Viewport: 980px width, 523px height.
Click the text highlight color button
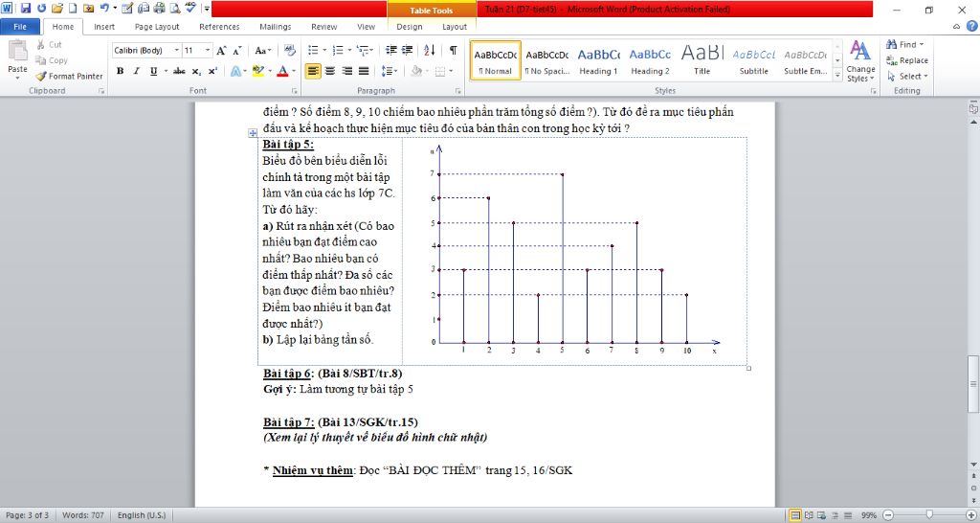pos(258,71)
